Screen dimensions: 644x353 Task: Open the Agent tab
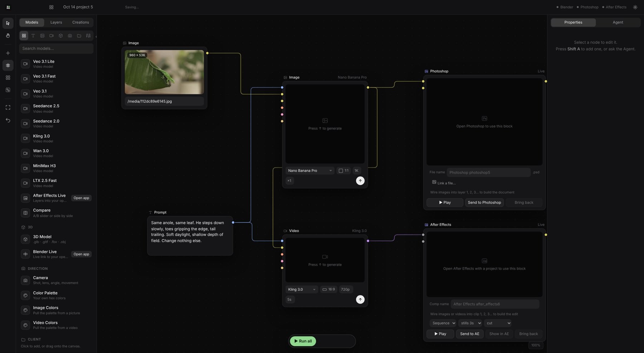point(618,23)
